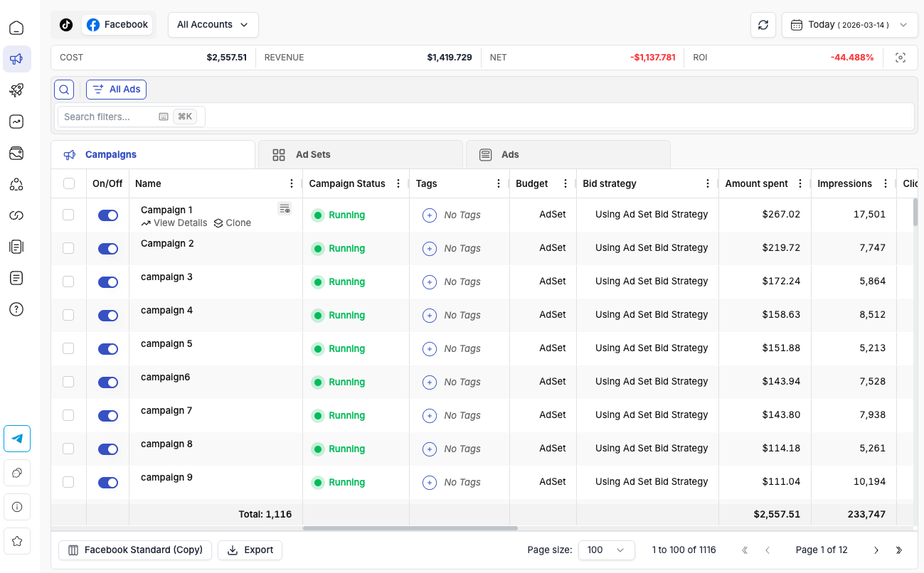
Task: Click the TikTok platform icon
Action: click(66, 25)
